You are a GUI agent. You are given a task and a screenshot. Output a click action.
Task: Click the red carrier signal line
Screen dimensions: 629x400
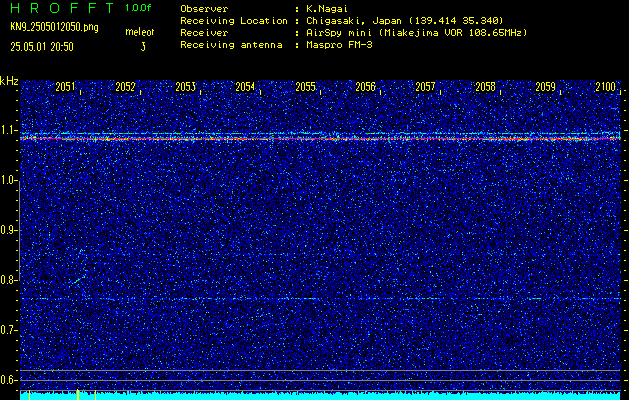coord(320,138)
